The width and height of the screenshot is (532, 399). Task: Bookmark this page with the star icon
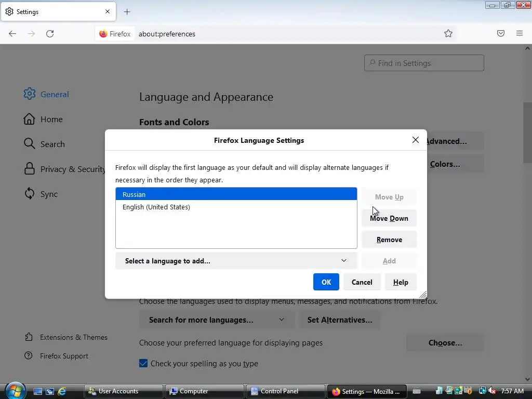[x=448, y=33]
